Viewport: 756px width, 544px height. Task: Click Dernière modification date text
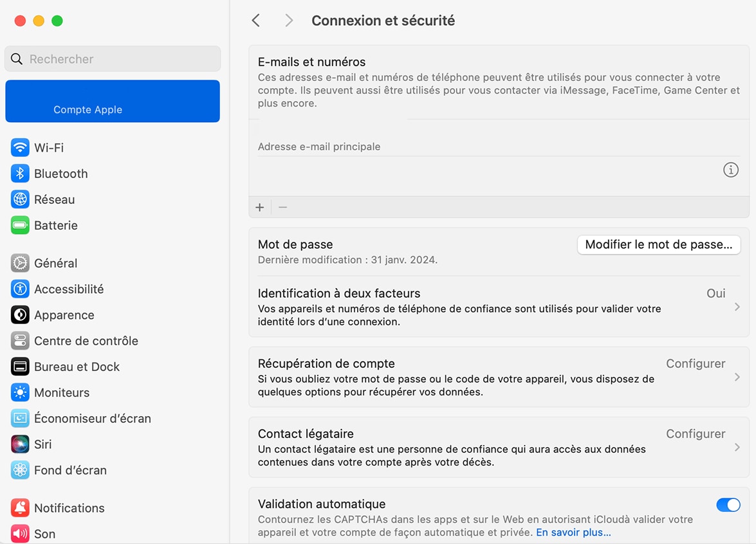click(347, 260)
